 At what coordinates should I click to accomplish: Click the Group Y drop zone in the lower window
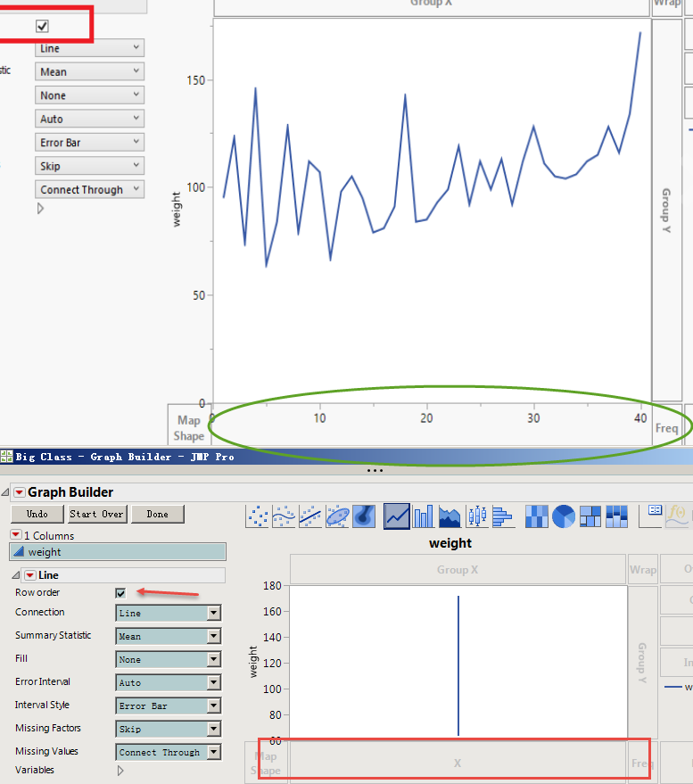pyautogui.click(x=642, y=663)
